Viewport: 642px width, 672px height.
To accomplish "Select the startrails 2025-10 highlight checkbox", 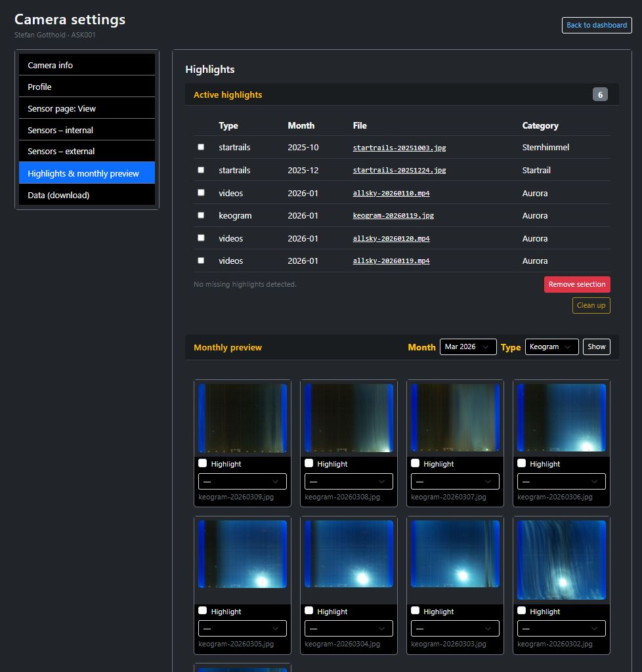I will [x=201, y=146].
